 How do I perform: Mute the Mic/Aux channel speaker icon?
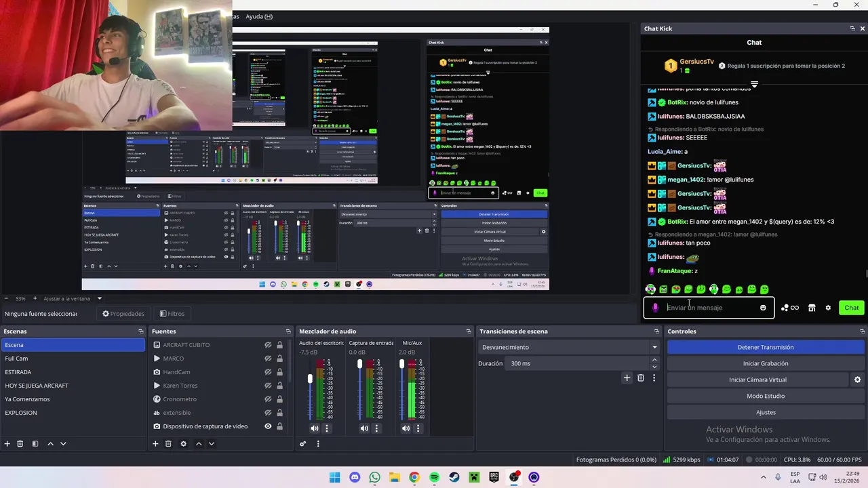coord(406,428)
